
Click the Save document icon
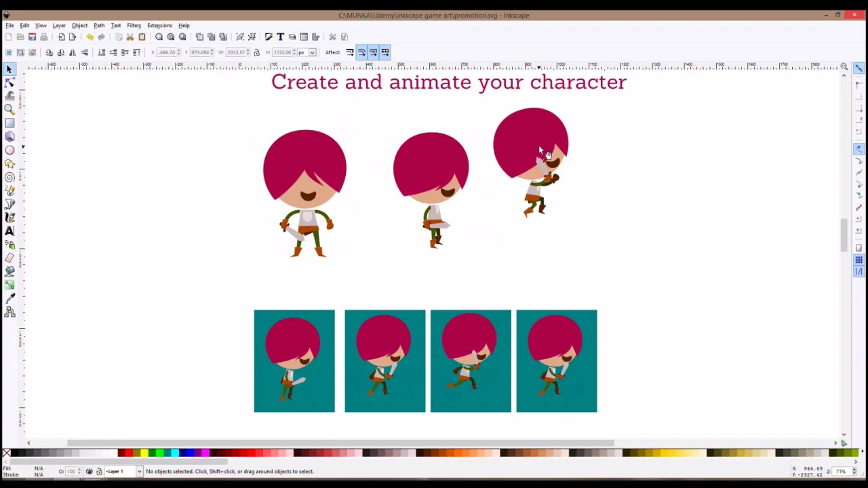pos(32,37)
